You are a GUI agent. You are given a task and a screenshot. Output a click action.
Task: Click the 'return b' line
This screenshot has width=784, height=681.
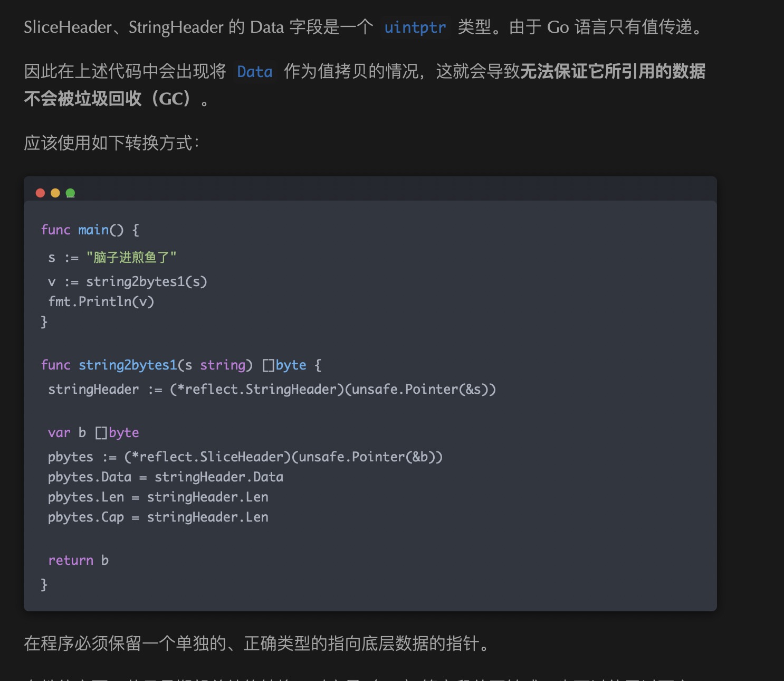tap(78, 561)
